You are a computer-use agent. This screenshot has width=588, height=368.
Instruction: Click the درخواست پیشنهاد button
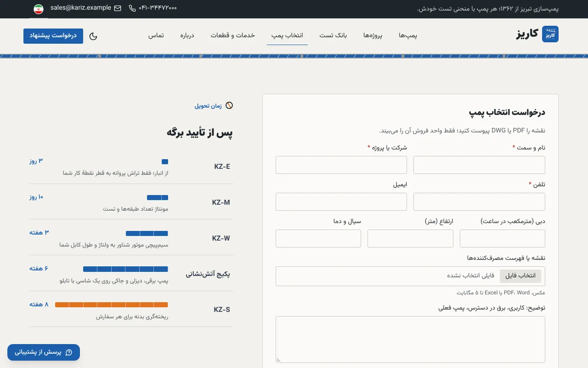(x=53, y=36)
